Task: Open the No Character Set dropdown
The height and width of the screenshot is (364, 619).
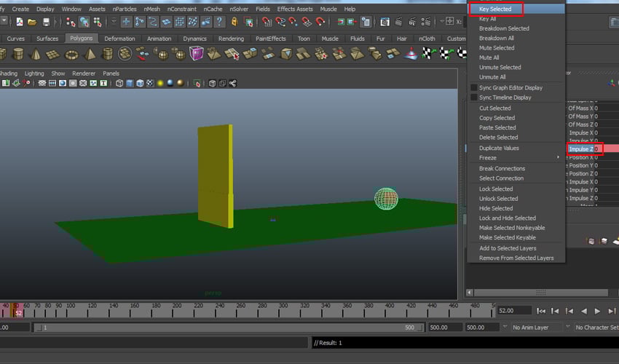Action: (x=596, y=328)
